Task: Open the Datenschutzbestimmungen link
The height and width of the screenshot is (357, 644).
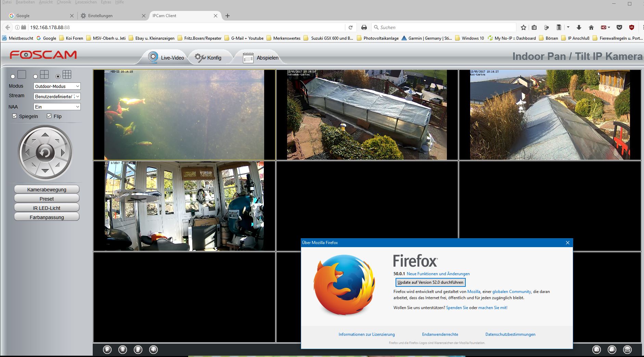Action: 510,334
